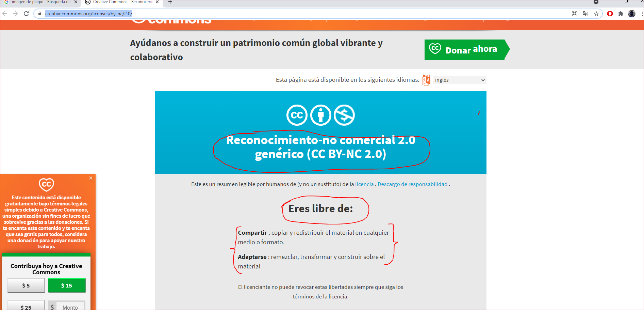The width and height of the screenshot is (644, 310).
Task: Open the red ad blocker extension
Action: coord(610,14)
